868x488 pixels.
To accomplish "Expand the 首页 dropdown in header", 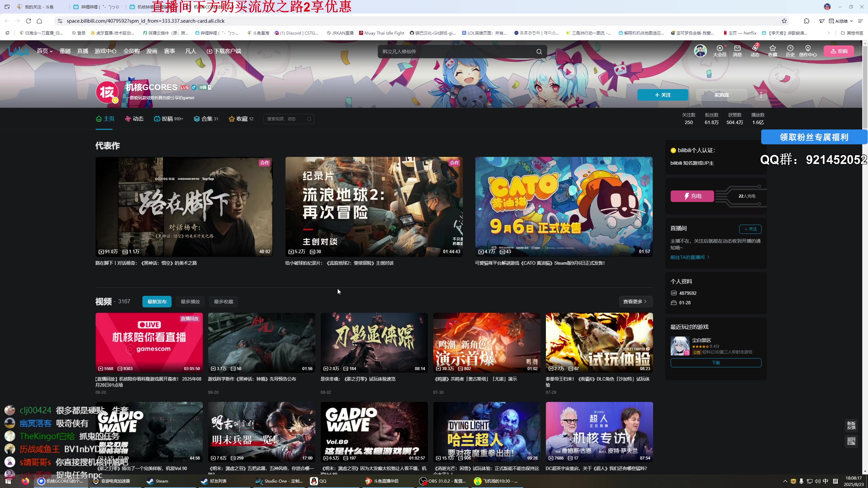I will [45, 51].
